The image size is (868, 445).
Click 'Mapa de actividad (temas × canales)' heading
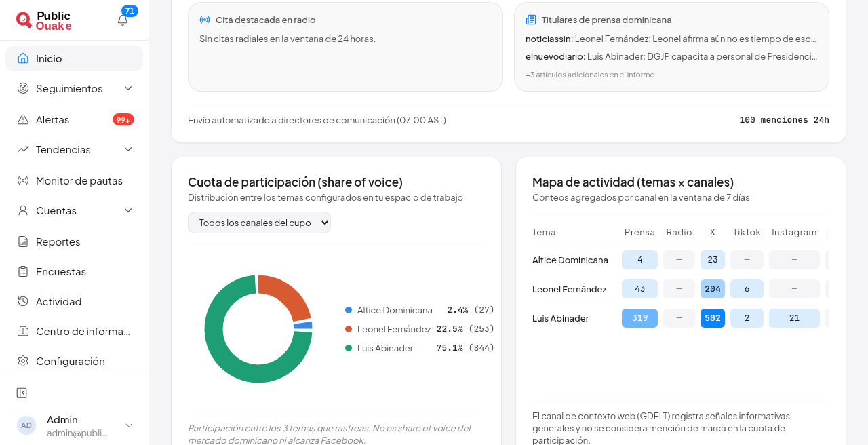[x=633, y=182]
